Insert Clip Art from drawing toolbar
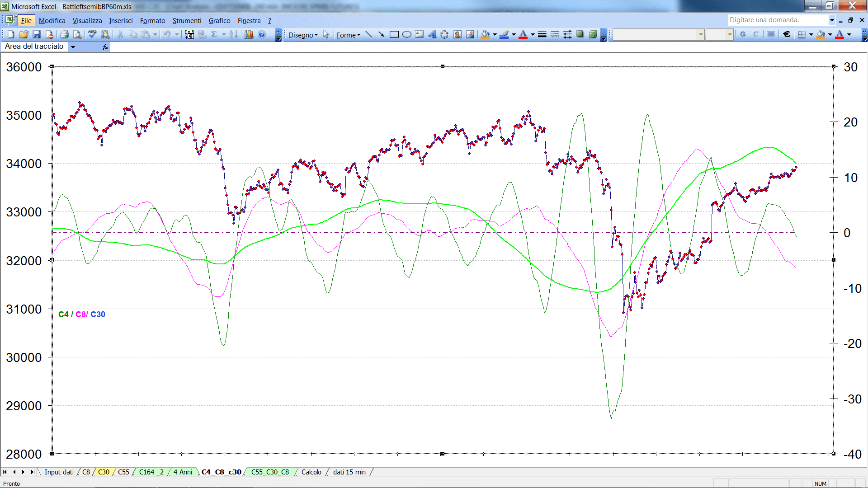Viewport: 868px width, 488px height. (458, 34)
